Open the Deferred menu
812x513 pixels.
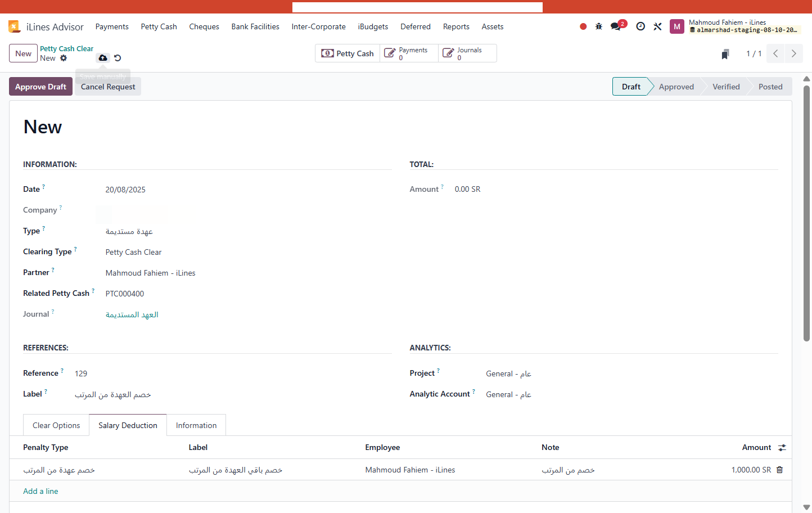(x=416, y=26)
